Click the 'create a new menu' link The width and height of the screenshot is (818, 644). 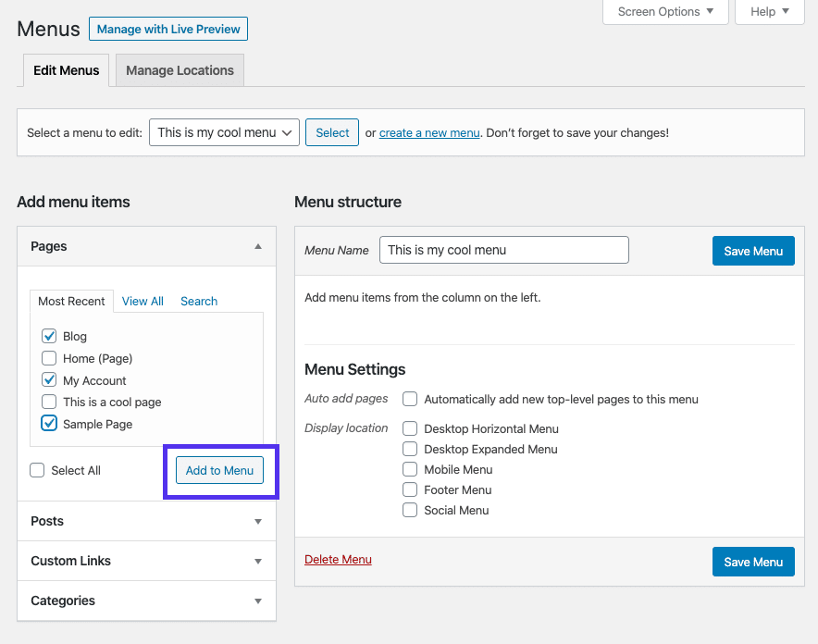[428, 132]
